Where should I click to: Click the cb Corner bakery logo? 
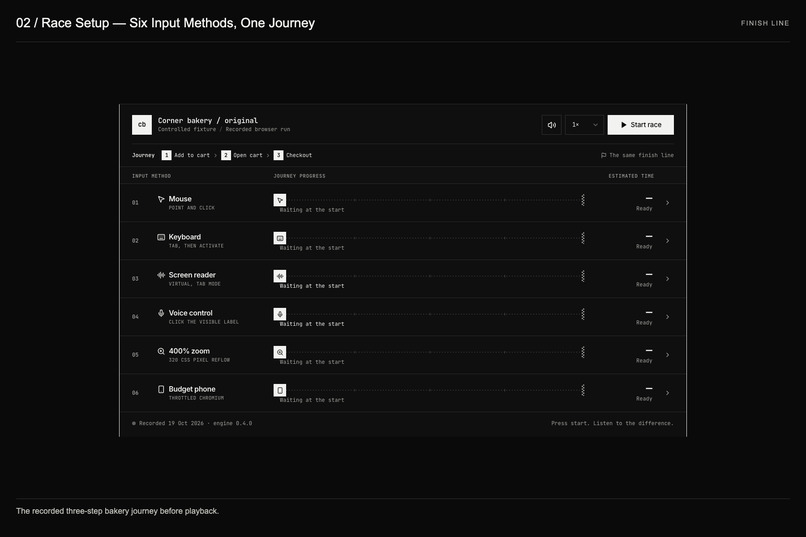[142, 125]
